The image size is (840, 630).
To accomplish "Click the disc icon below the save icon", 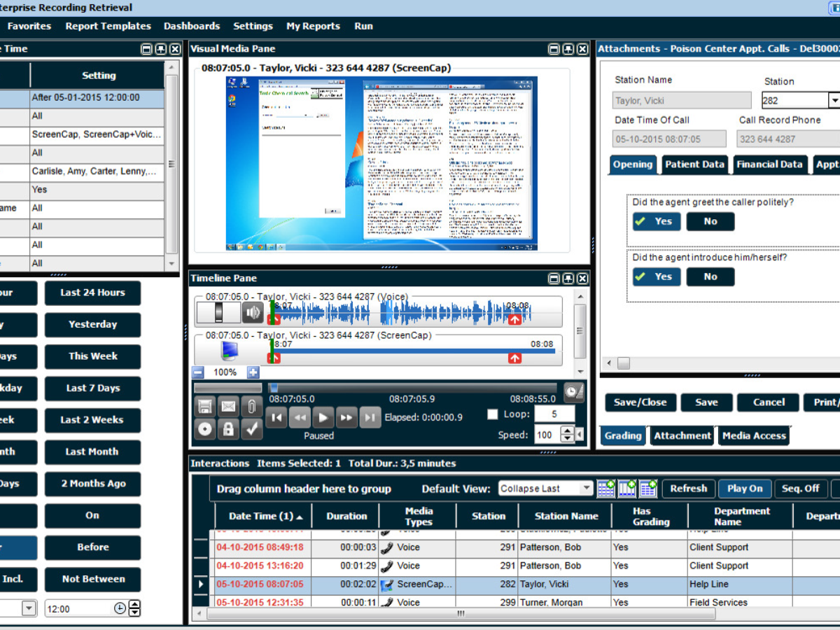I will click(204, 430).
